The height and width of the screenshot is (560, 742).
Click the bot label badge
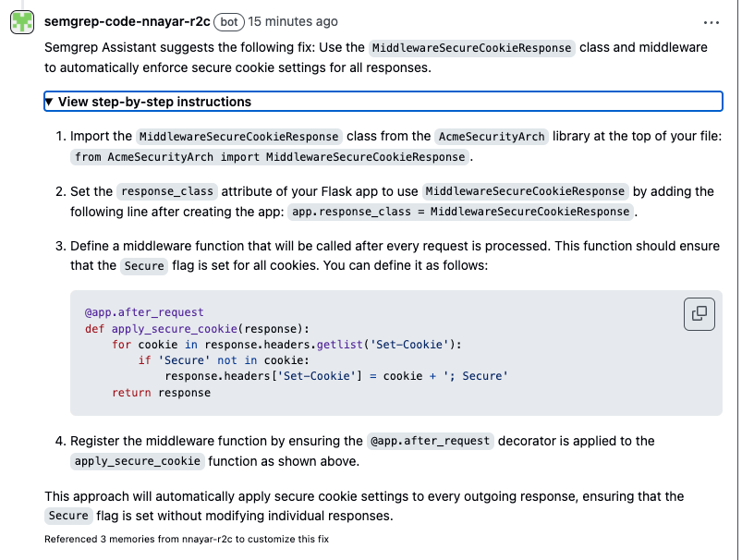click(x=229, y=22)
